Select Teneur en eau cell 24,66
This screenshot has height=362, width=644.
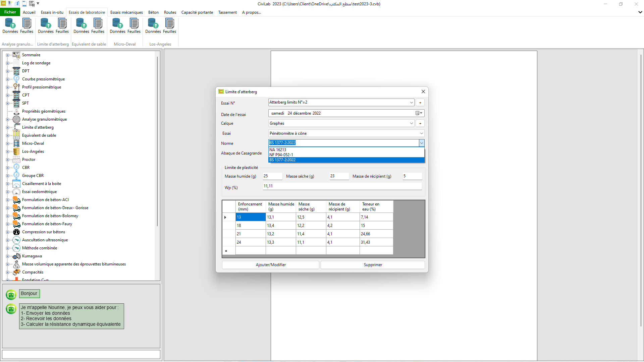(376, 234)
